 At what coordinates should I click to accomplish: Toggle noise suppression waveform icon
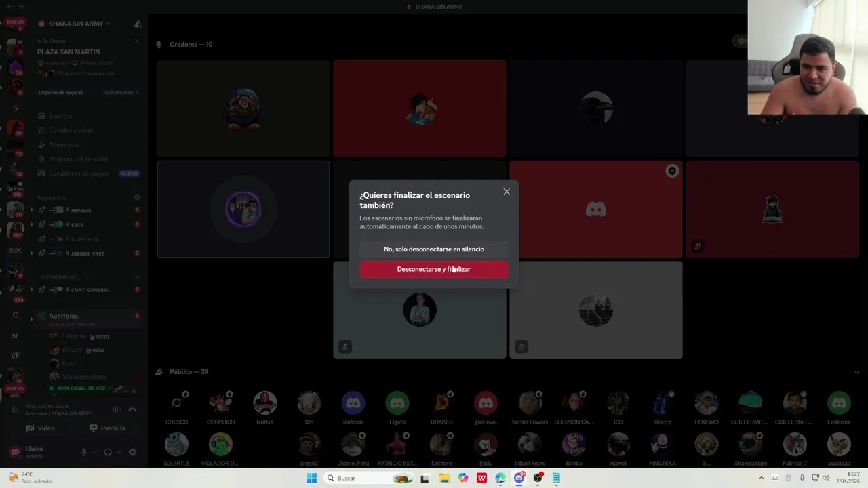[117, 409]
